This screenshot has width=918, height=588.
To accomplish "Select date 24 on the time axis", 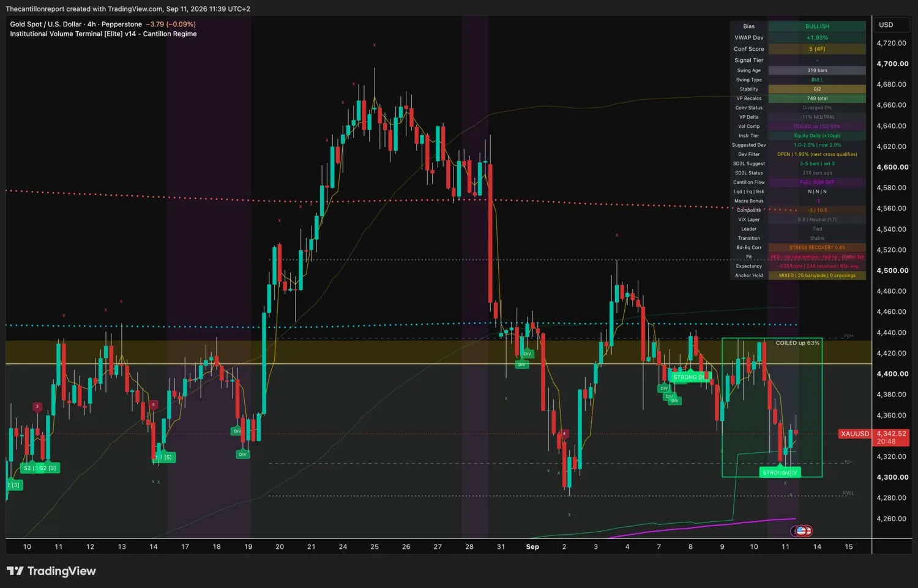I will click(343, 547).
